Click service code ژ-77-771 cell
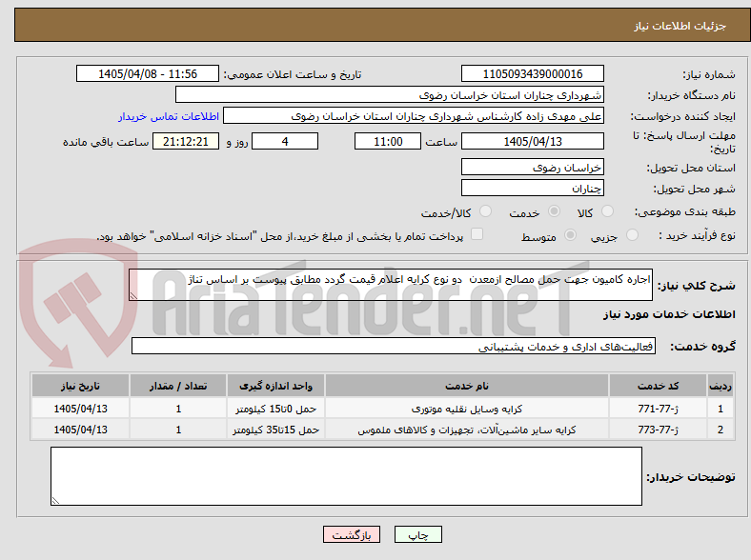Screen dimensions: 751x560 pos(659,409)
